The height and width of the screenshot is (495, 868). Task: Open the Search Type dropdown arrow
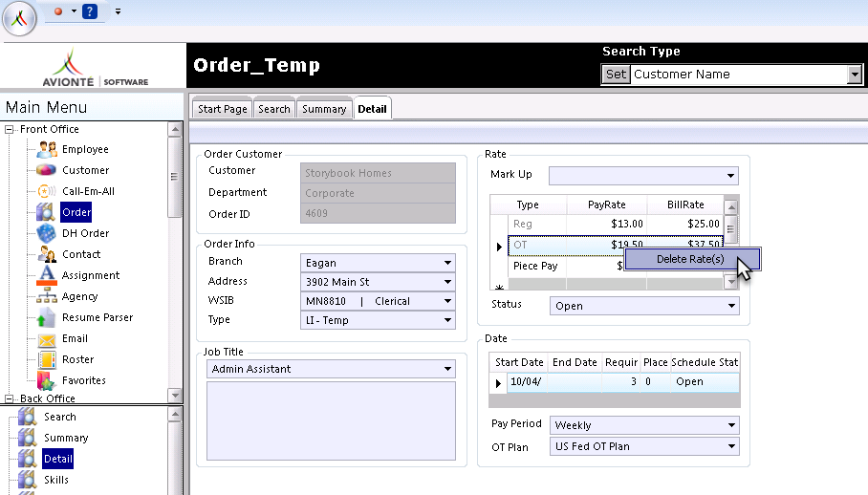tap(855, 75)
